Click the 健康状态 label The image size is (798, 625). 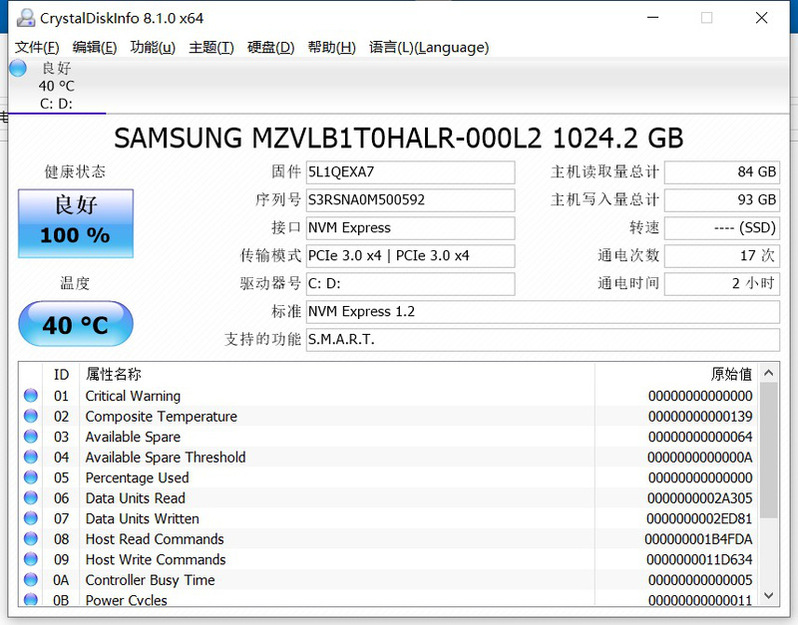click(x=75, y=172)
